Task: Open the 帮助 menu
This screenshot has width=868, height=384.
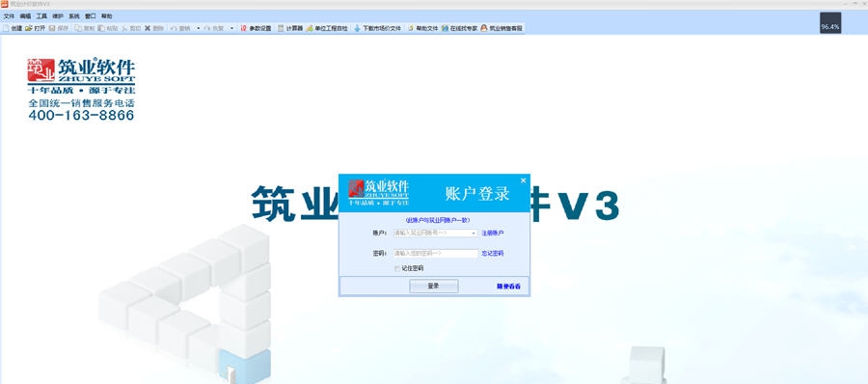Action: (x=106, y=16)
